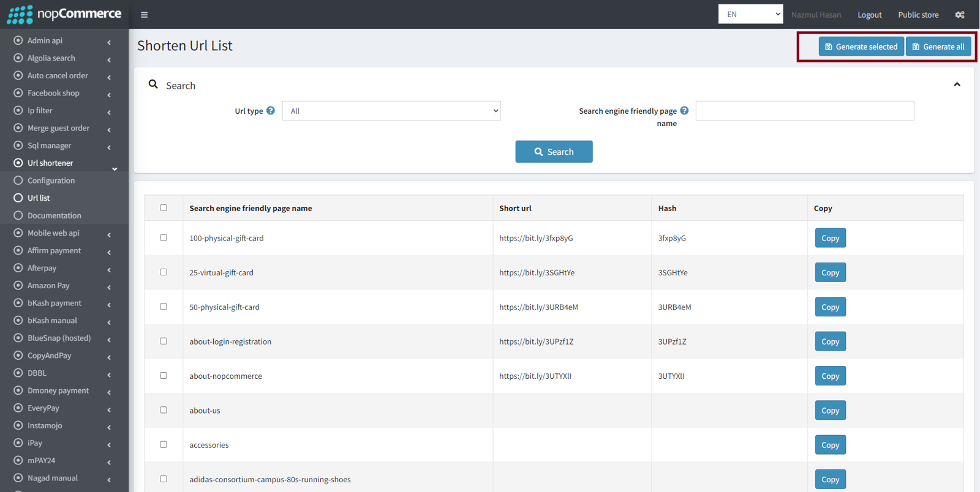
Task: Click the Algolia search circle icon
Action: [x=18, y=58]
